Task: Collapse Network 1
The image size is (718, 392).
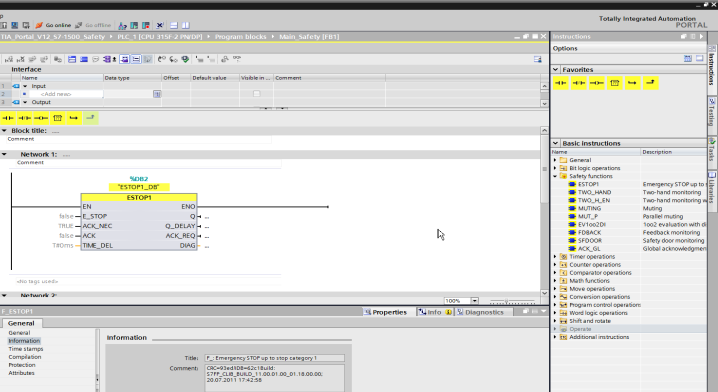Action: [x=4, y=154]
